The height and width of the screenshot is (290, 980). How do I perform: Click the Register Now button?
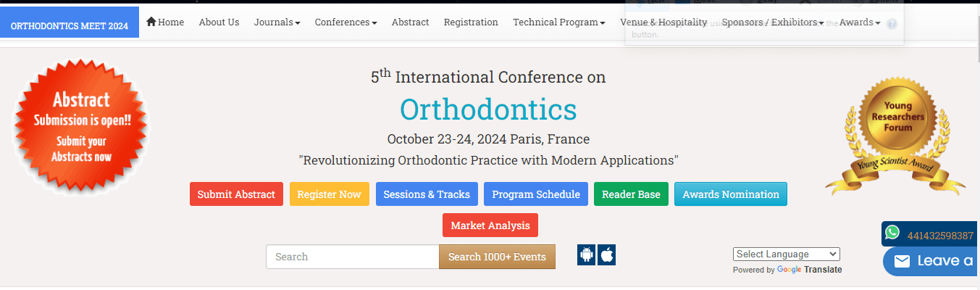(329, 194)
